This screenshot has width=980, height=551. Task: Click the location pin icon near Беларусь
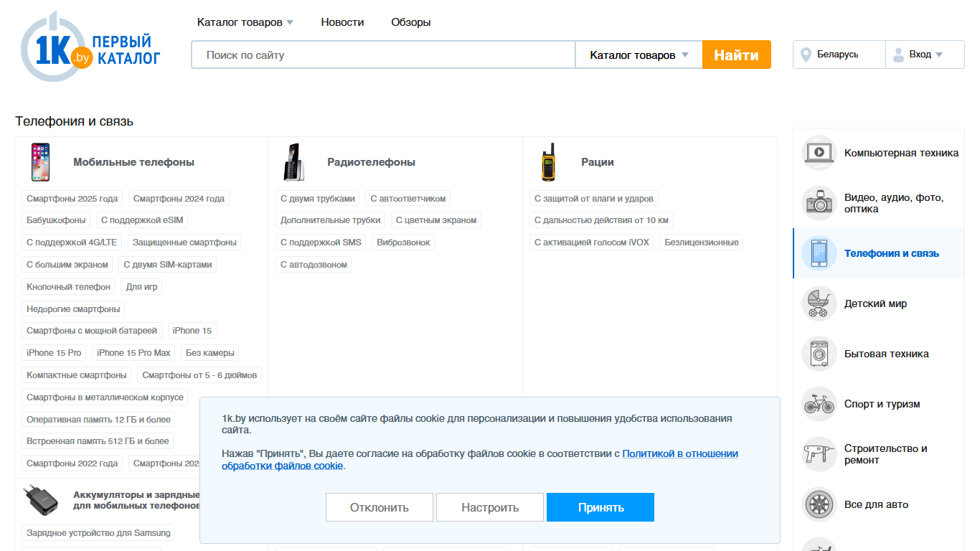pyautogui.click(x=806, y=55)
